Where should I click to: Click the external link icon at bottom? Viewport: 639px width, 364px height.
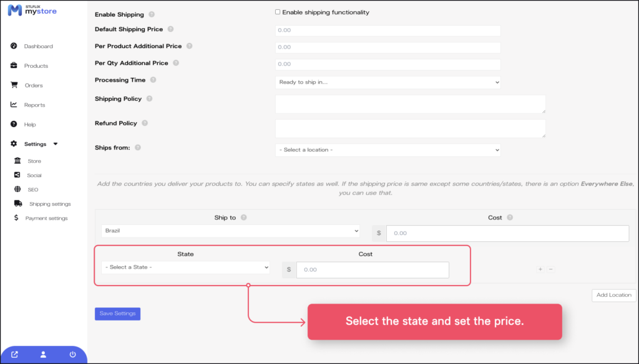point(15,355)
